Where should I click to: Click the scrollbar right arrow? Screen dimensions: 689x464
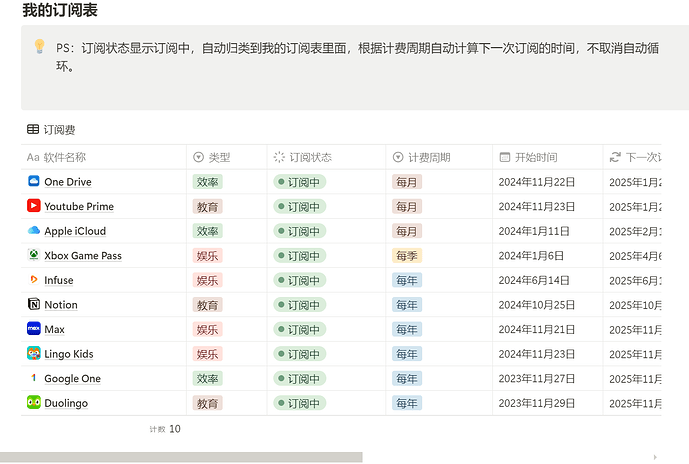click(x=655, y=457)
